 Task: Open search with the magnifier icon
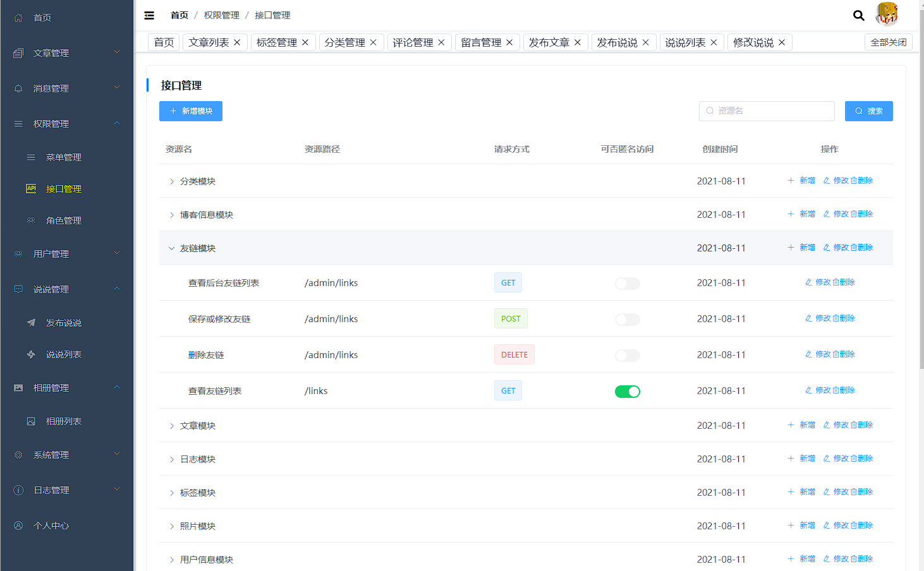click(x=858, y=15)
